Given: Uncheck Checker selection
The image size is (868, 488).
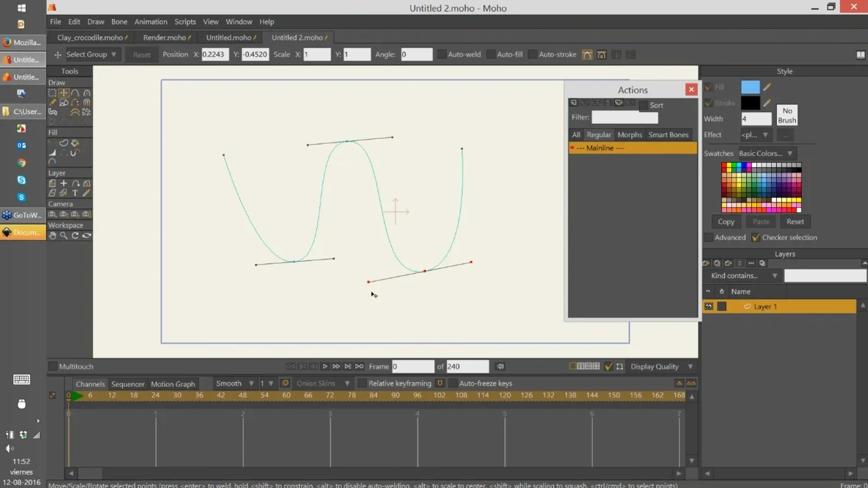Looking at the screenshot, I should point(756,237).
